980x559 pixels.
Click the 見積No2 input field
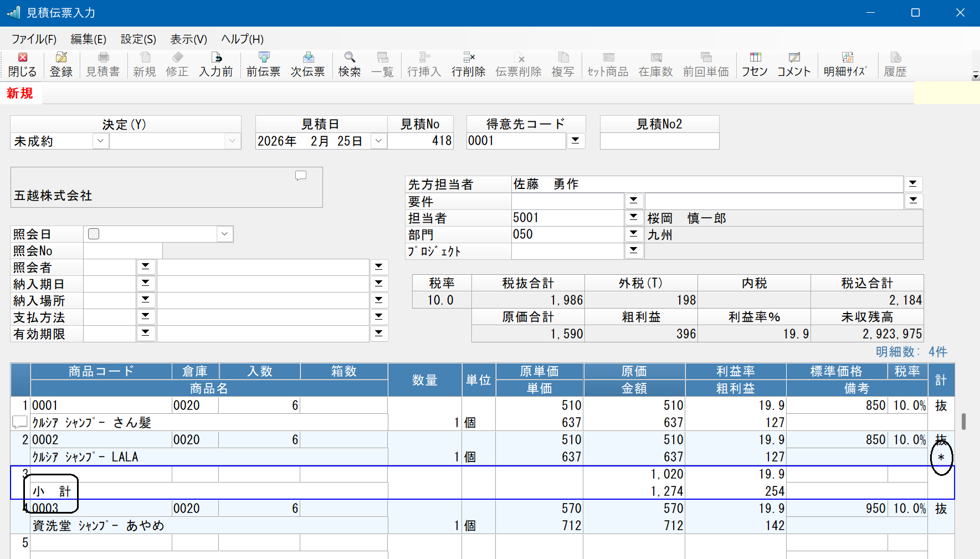(659, 141)
